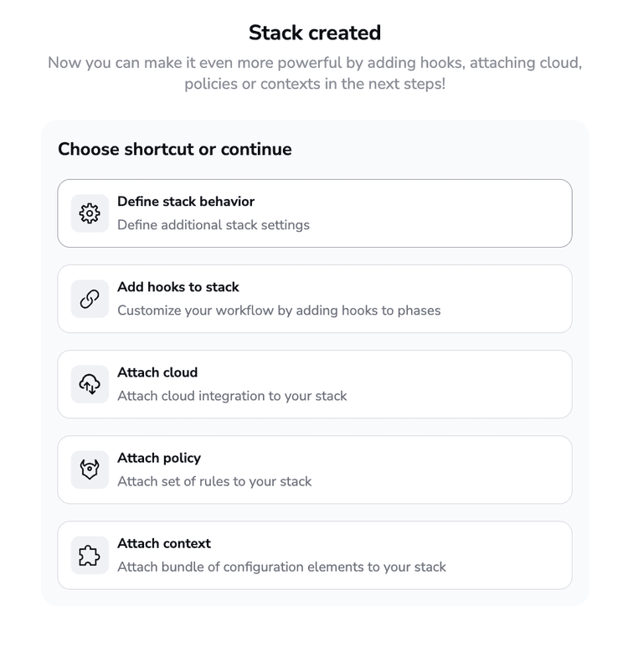Open the Define stack behavior shortcut
Image resolution: width=628 pixels, height=672 pixels.
click(x=314, y=213)
